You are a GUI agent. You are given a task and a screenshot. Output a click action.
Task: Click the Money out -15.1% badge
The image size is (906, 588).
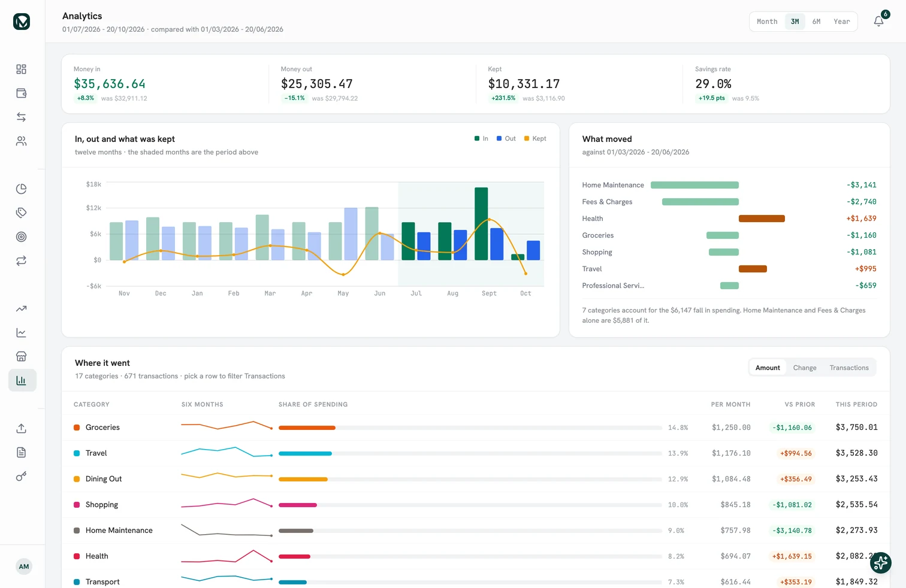(294, 98)
